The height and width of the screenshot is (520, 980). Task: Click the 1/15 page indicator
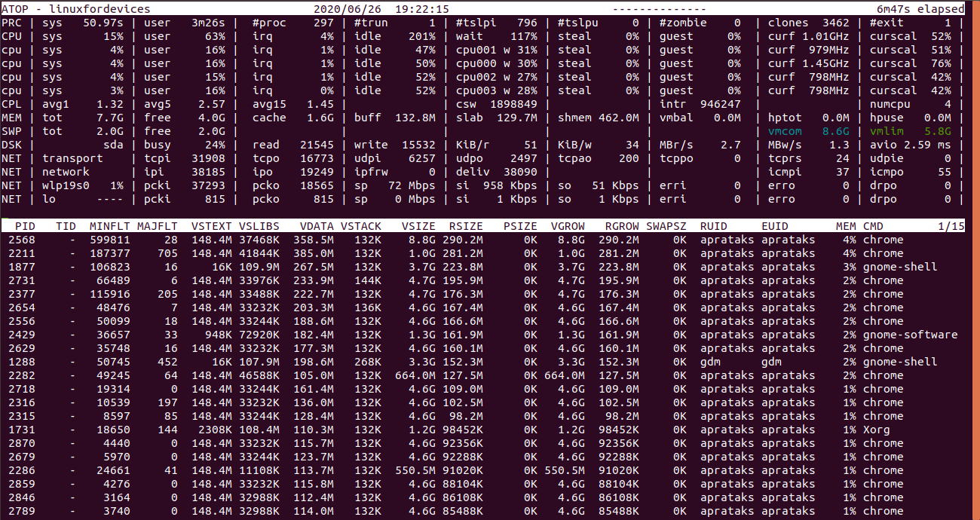click(951, 226)
